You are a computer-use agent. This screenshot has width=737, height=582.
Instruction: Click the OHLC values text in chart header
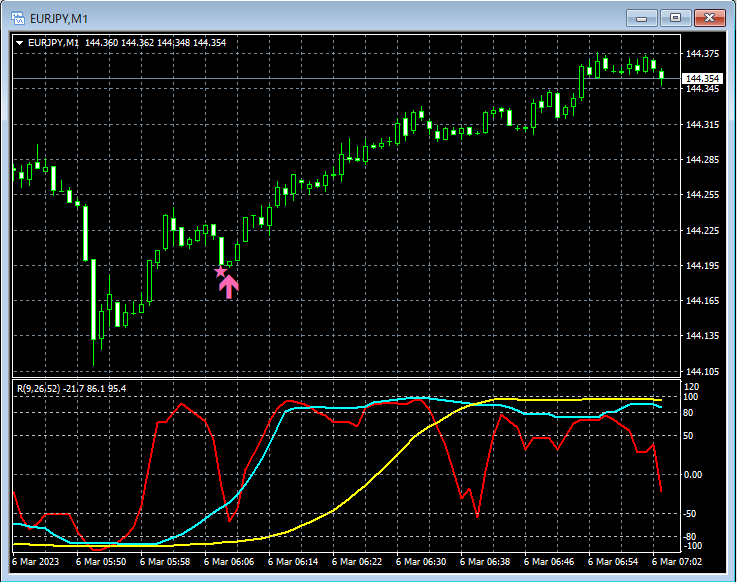(156, 43)
